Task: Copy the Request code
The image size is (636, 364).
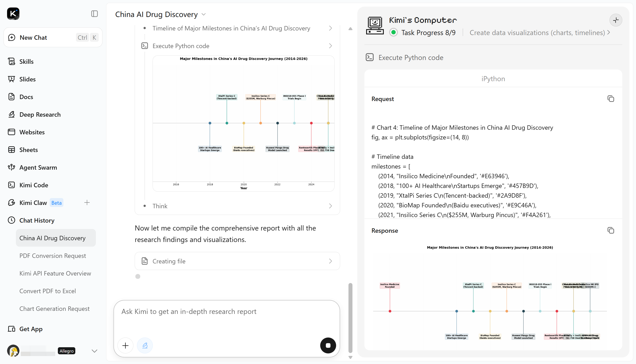Action: click(611, 99)
